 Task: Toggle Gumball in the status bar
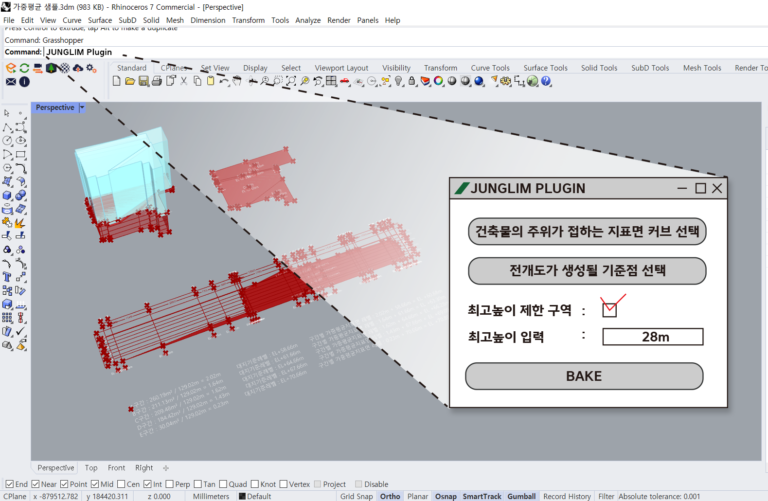521,496
